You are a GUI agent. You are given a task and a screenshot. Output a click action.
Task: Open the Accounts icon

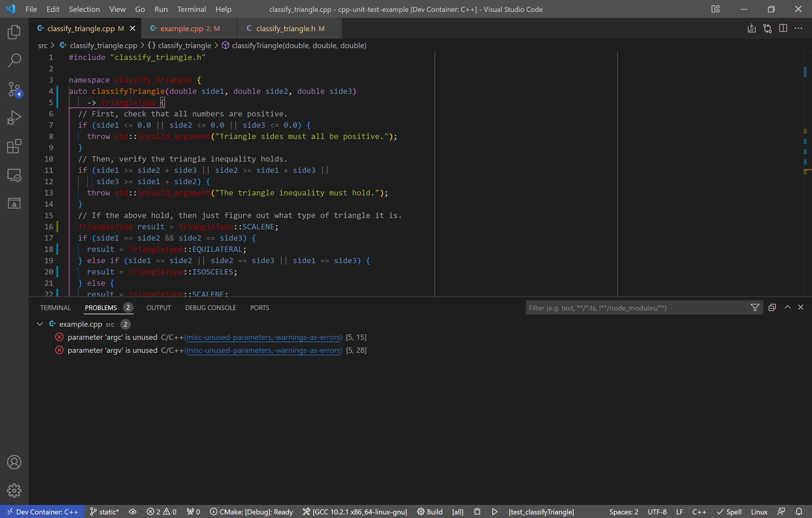[x=14, y=462]
